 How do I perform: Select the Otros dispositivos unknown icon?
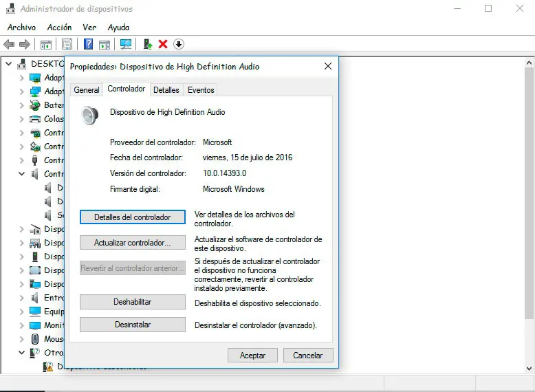coord(34,353)
